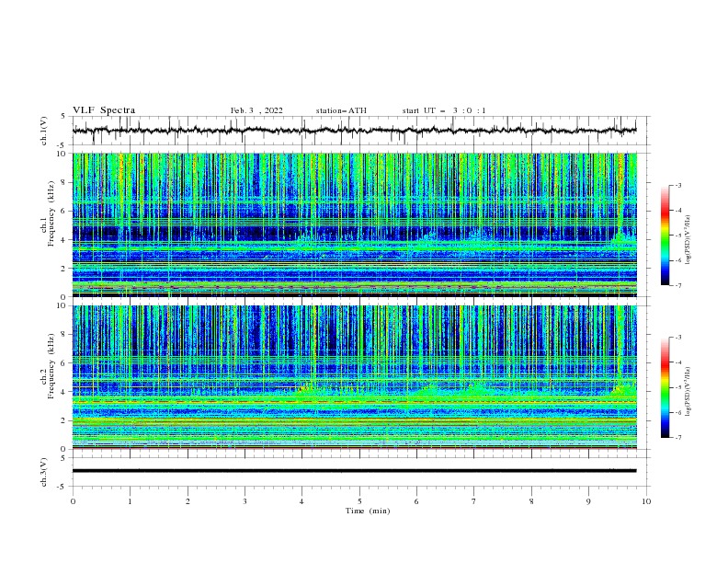Screen dimensions: 728x563
Task: Click the ch.2 colorbar beside the lower spectrogram
Action: [665, 387]
